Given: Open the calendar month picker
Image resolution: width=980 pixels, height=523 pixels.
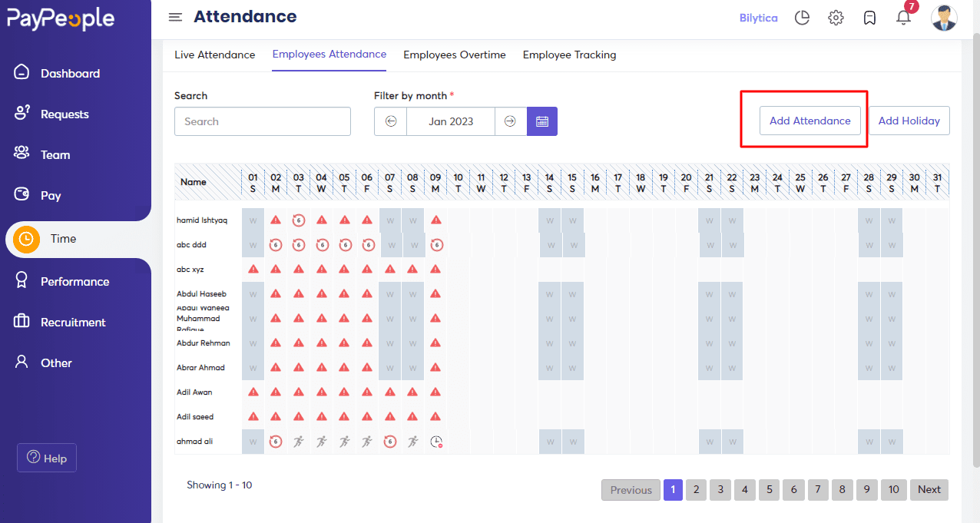Looking at the screenshot, I should 542,121.
